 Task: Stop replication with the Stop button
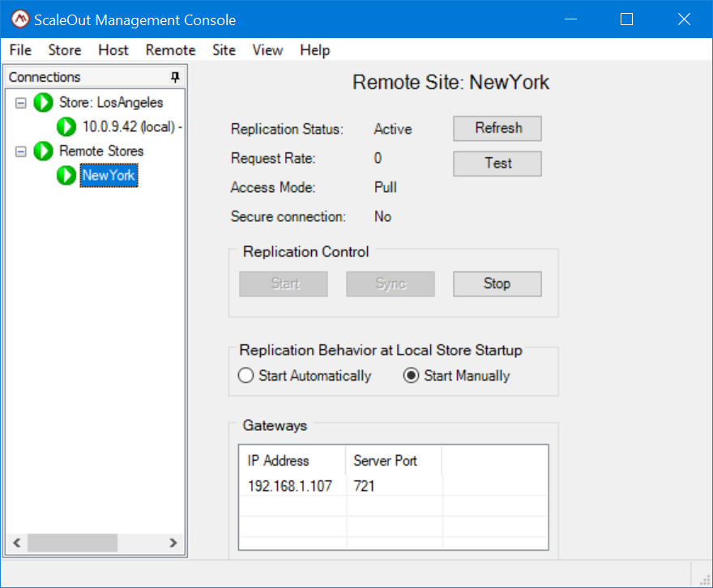[497, 284]
